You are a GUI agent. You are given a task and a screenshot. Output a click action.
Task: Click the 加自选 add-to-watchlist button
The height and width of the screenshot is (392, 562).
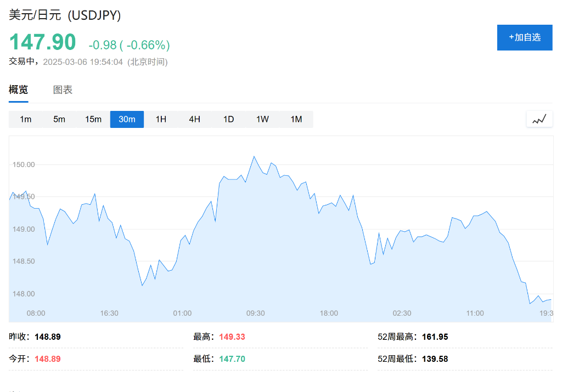[x=524, y=37]
